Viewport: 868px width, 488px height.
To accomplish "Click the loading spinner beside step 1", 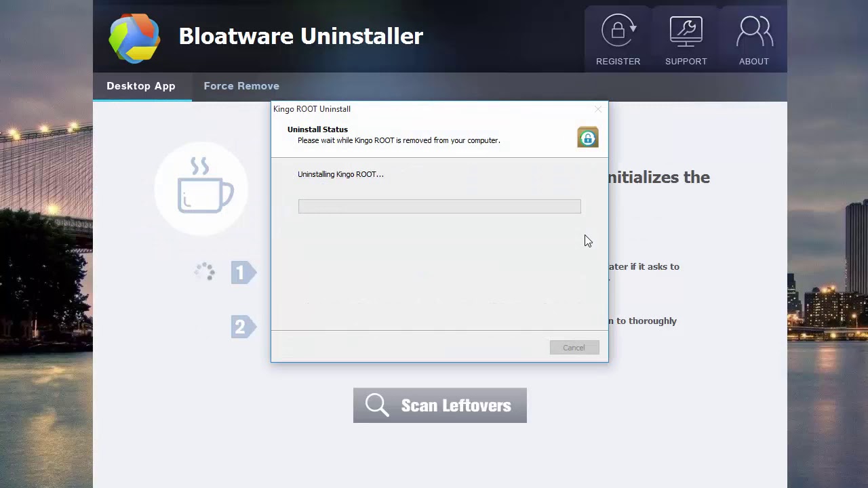I will click(205, 272).
